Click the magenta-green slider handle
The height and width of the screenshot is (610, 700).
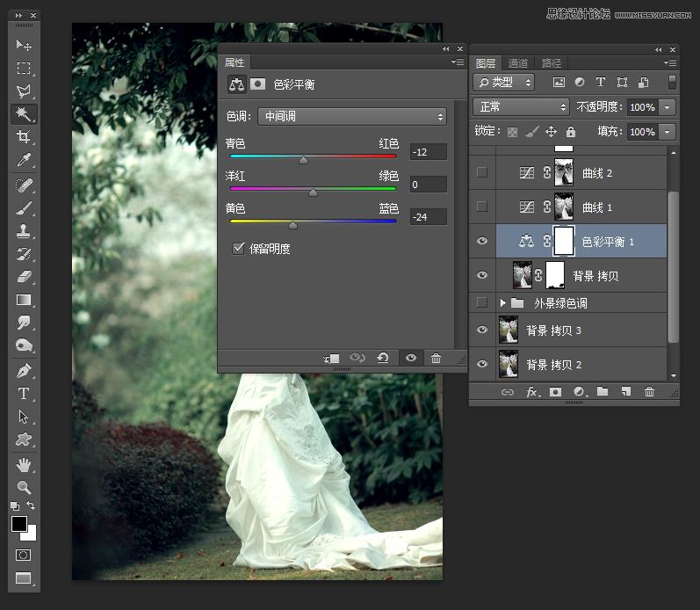tap(313, 192)
